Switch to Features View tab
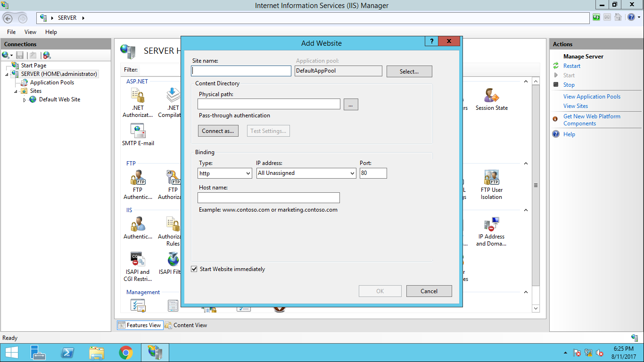The image size is (644, 362). (140, 325)
